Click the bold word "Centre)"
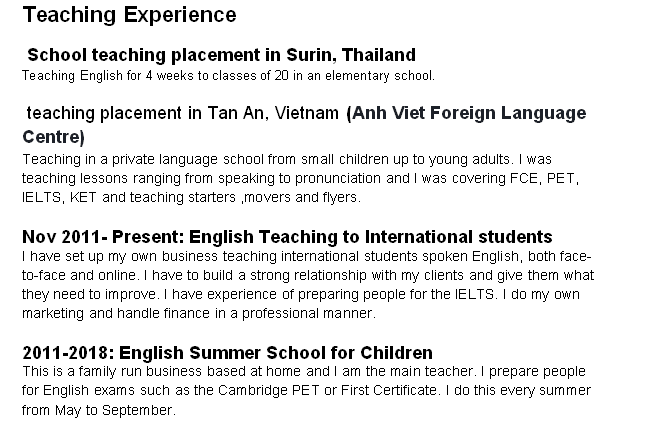 point(54,137)
